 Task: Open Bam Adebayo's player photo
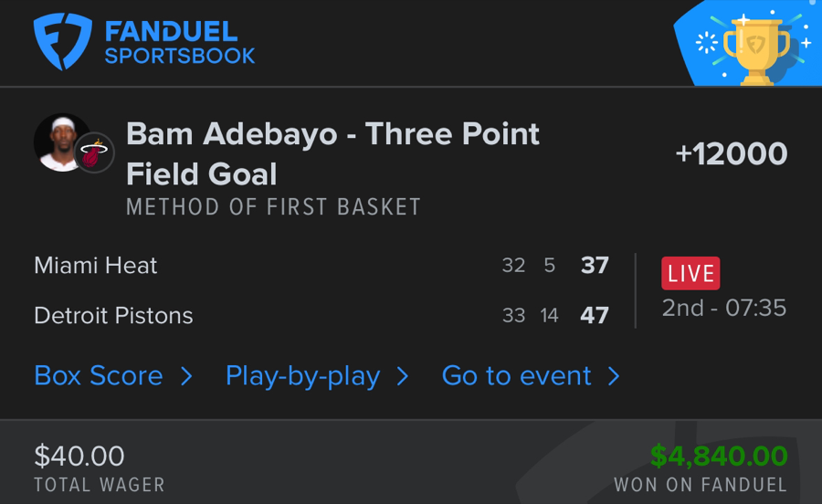[x=60, y=142]
